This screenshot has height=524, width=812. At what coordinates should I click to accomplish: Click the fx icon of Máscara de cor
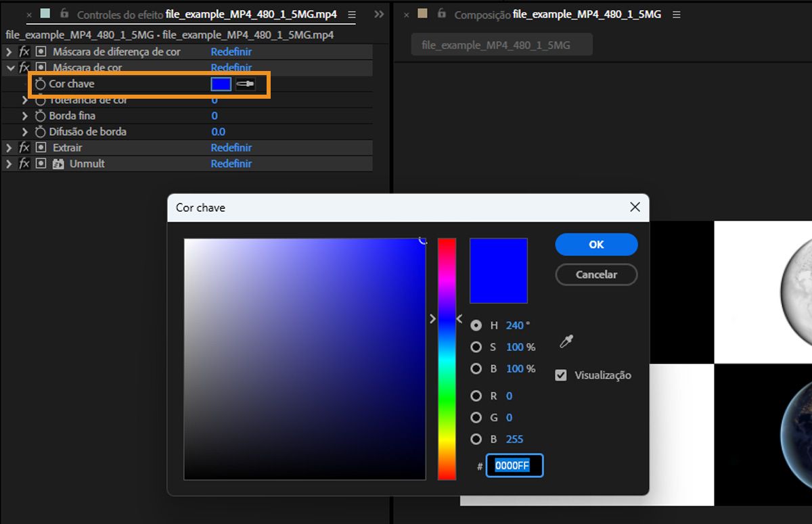(x=24, y=68)
